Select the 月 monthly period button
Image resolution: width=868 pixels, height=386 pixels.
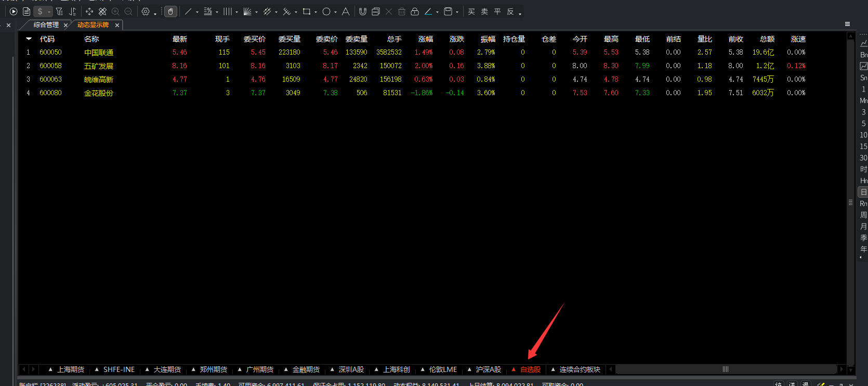[x=863, y=226]
